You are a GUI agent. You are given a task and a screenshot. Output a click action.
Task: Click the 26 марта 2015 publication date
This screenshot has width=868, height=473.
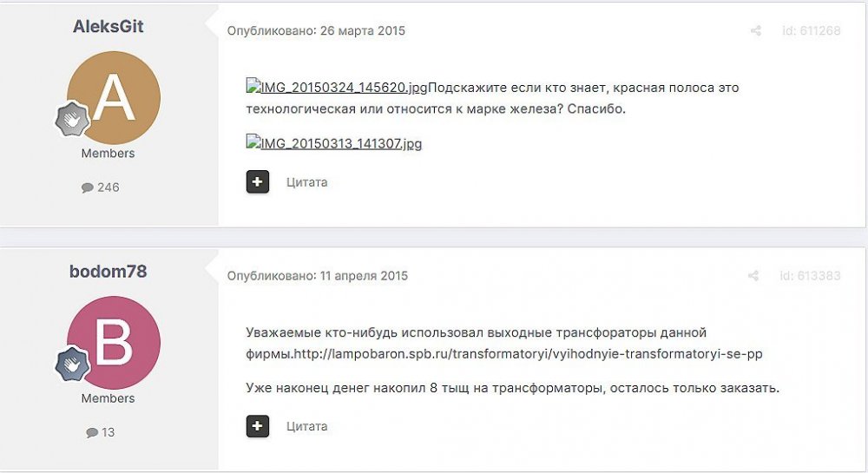point(362,31)
